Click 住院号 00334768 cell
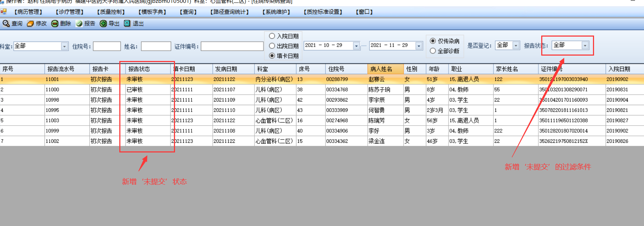 click(346, 90)
